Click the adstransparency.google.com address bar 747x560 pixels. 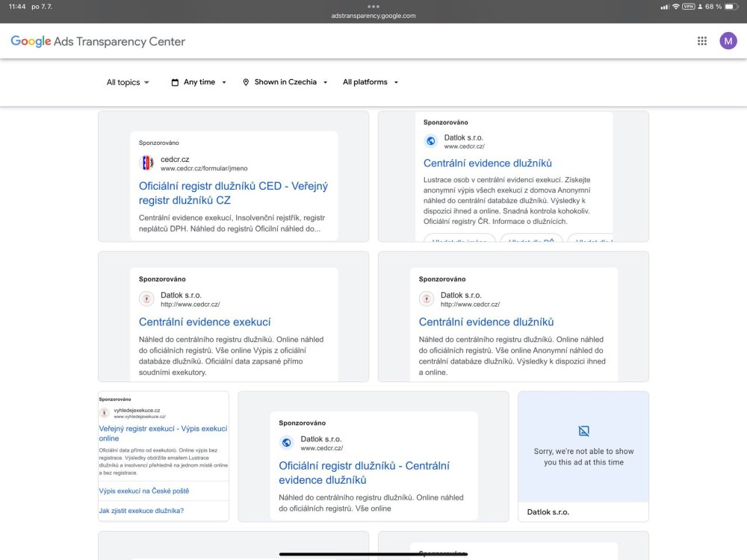pyautogui.click(x=373, y=15)
